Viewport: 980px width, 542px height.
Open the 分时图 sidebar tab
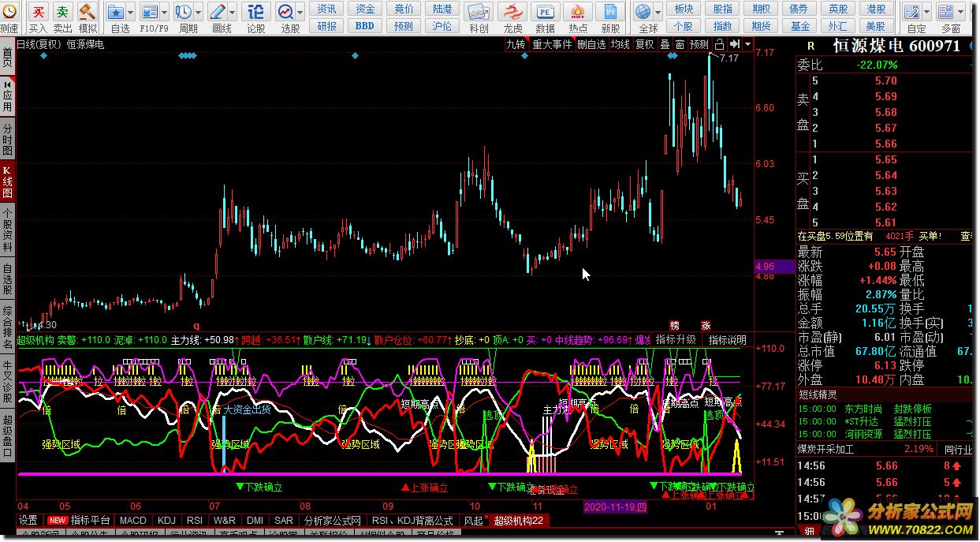click(7, 139)
